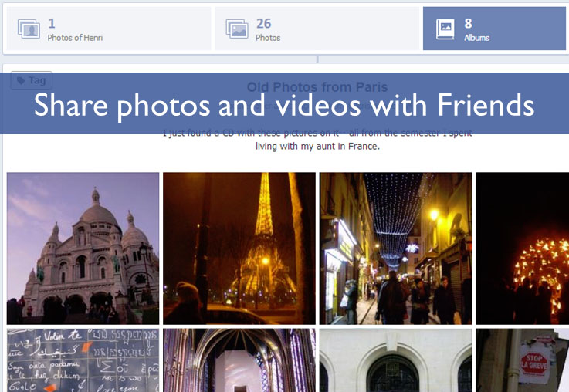This screenshot has width=569, height=392.
Task: Click the album description about France
Action: coord(317,140)
